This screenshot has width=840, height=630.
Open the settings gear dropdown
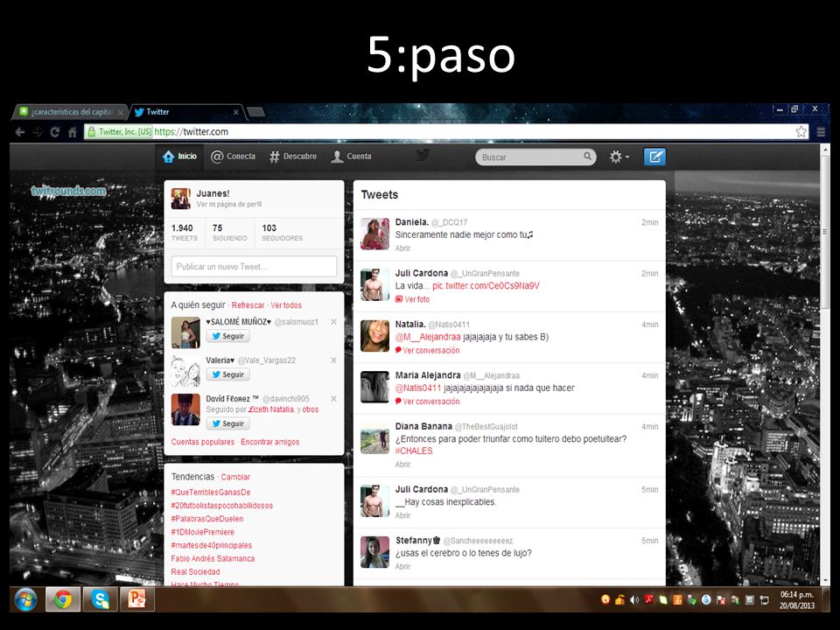tap(619, 157)
